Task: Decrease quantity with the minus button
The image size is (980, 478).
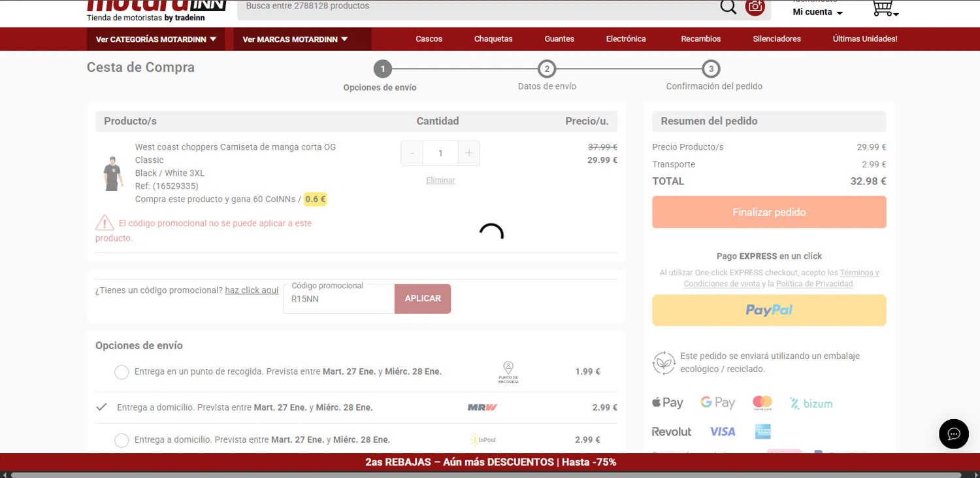Action: (x=412, y=154)
